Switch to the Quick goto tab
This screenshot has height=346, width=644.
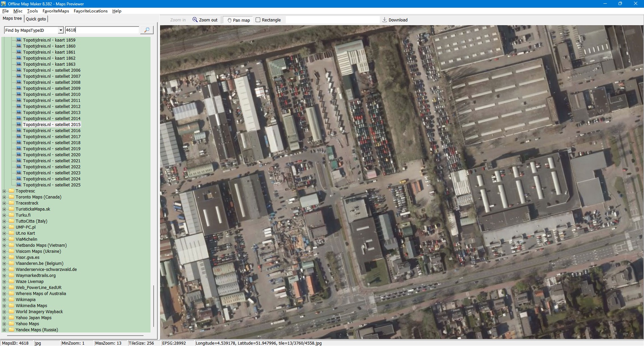(36, 19)
